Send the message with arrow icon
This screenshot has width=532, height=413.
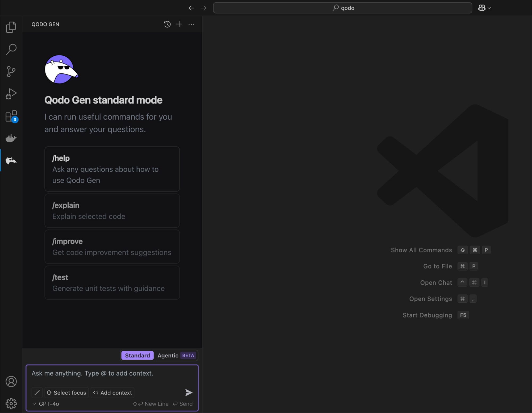(189, 392)
